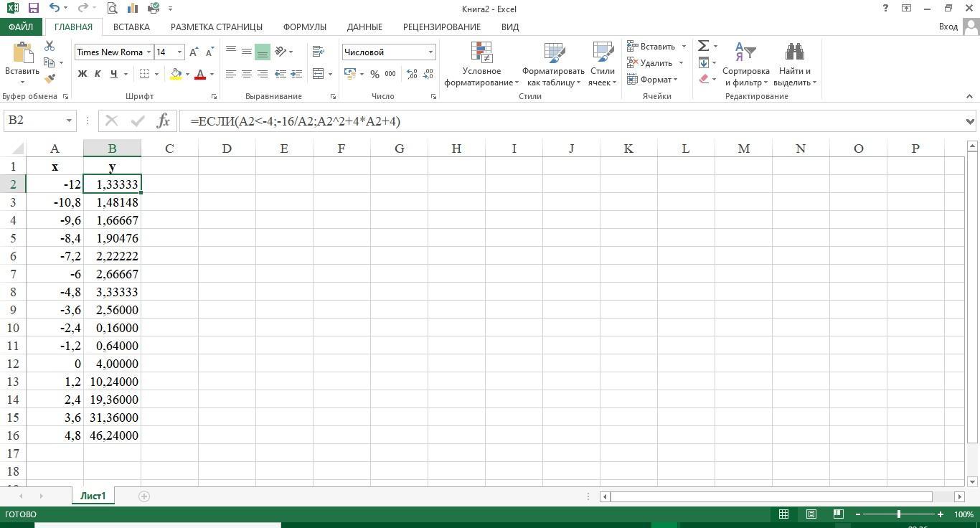Screen dimensions: 980x528
Task: Increase font size with the large A
Action: pos(194,52)
